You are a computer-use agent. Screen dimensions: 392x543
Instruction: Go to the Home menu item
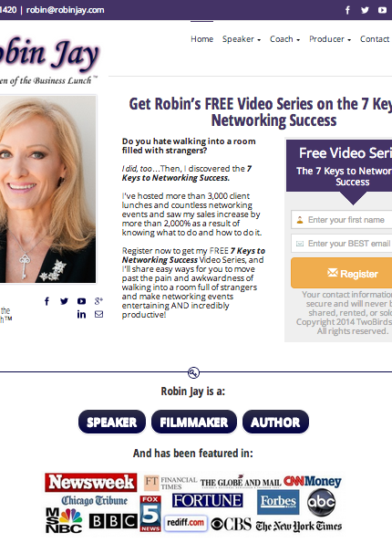tap(202, 39)
